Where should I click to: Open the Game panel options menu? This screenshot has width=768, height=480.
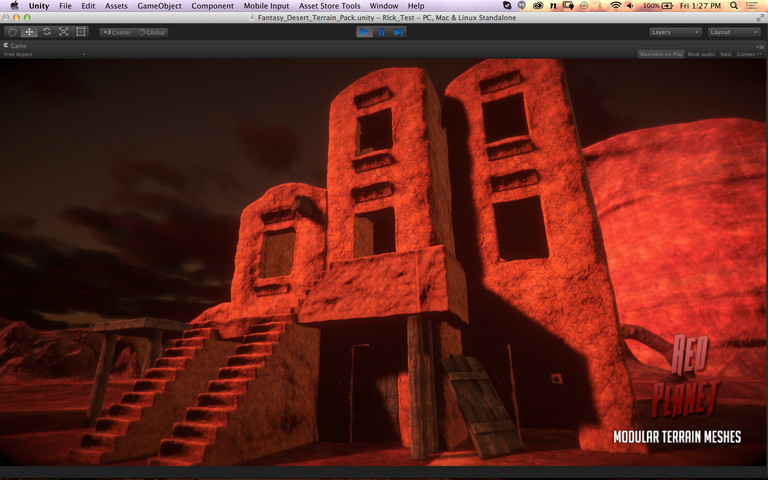click(760, 47)
